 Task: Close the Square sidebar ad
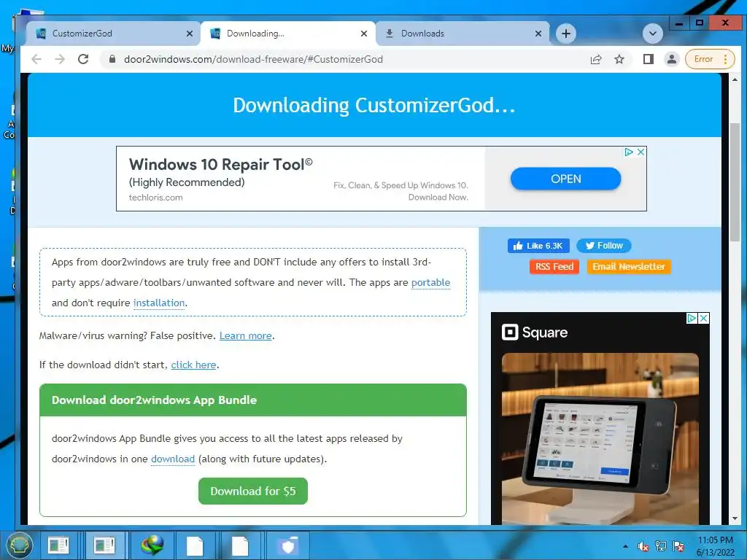pos(703,318)
